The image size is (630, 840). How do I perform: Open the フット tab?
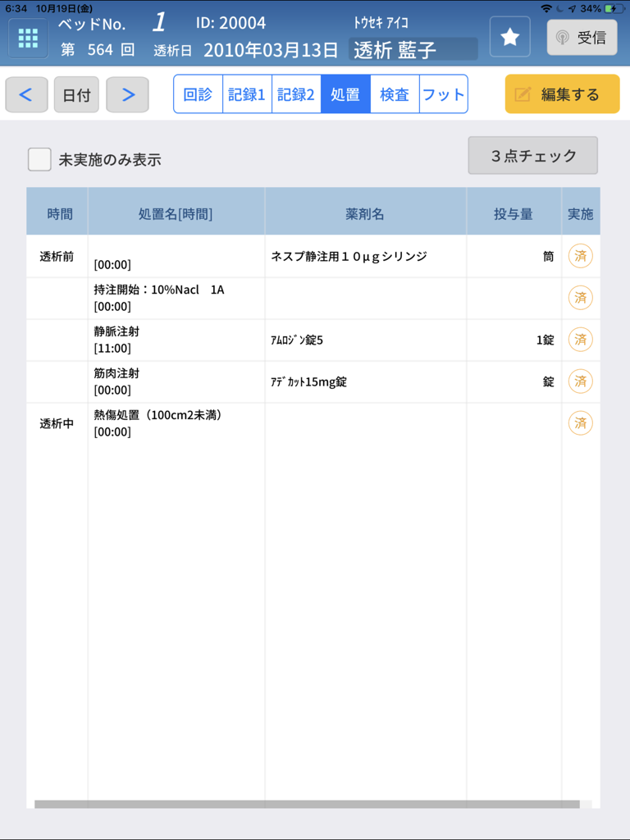pyautogui.click(x=443, y=94)
